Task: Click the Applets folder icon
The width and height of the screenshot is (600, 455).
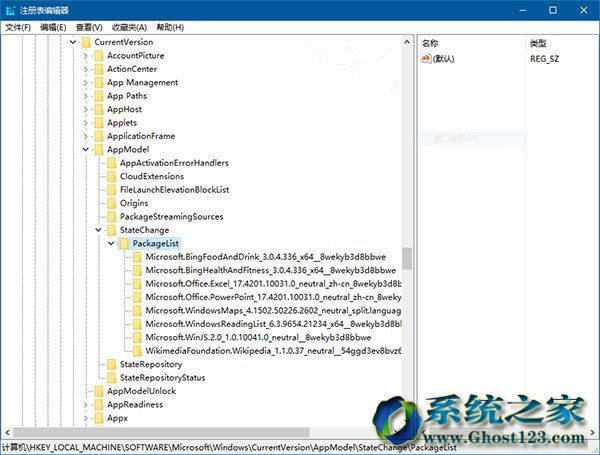Action: coord(99,123)
